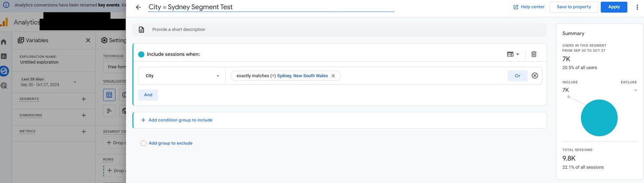Image resolution: width=644 pixels, height=183 pixels.
Task: Select the table visualization icon
Action: (x=109, y=95)
